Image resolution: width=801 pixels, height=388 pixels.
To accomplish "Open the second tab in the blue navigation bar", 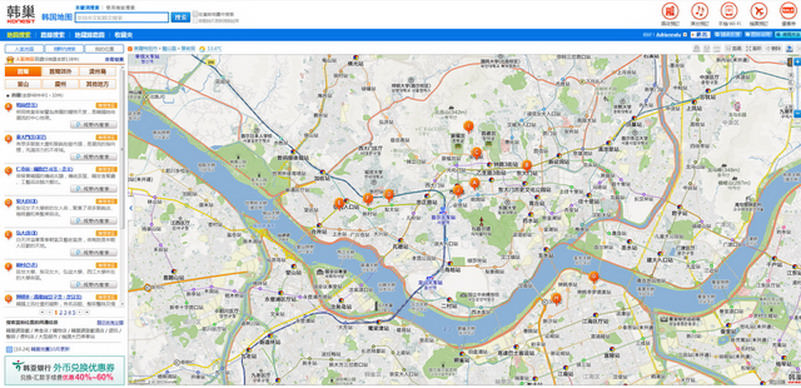I will (53, 35).
